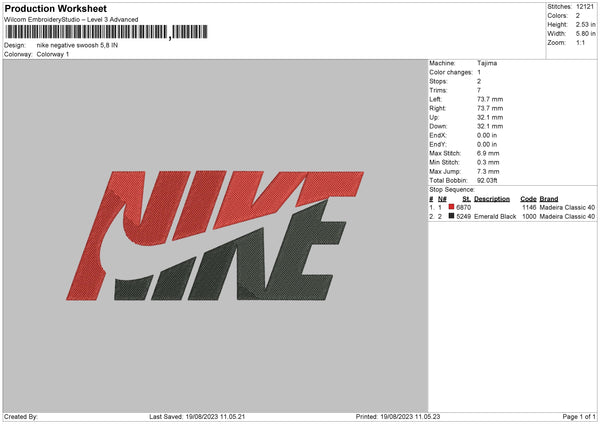Click the Last Saved timestamp in footer

[197, 417]
